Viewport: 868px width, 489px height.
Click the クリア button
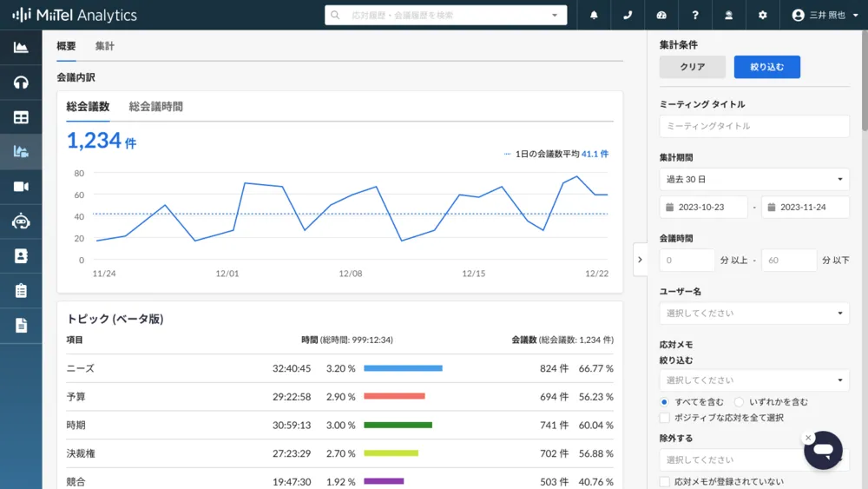coord(692,67)
